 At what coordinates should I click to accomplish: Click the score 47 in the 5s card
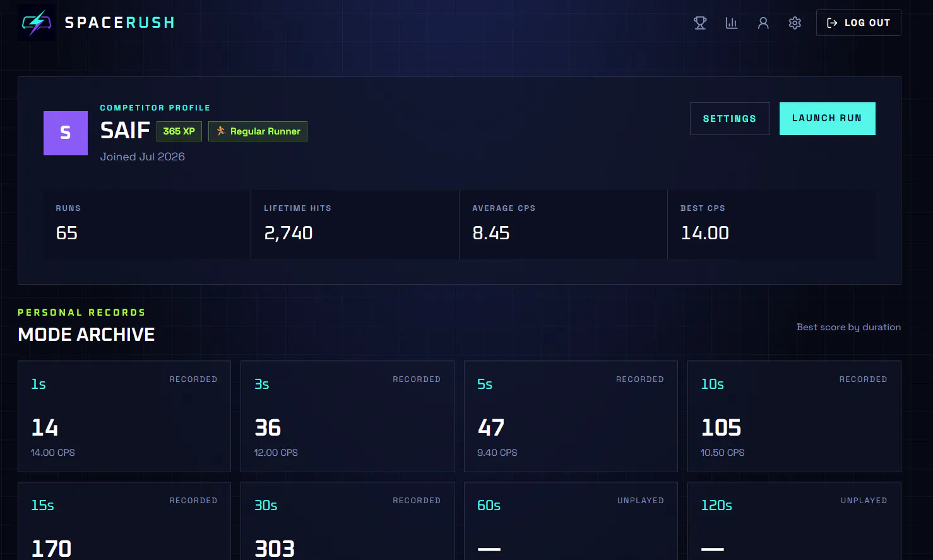491,428
